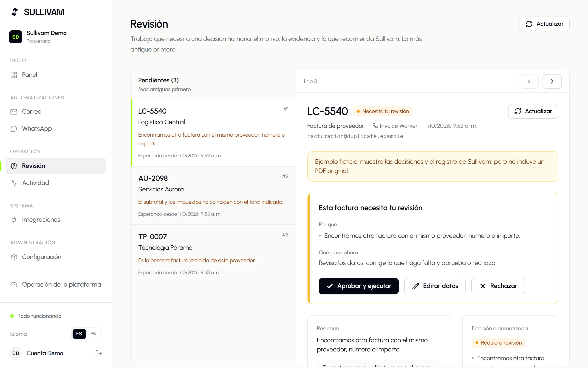Click the Pendientes (3) heading
This screenshot has height=368, width=588.
click(158, 80)
